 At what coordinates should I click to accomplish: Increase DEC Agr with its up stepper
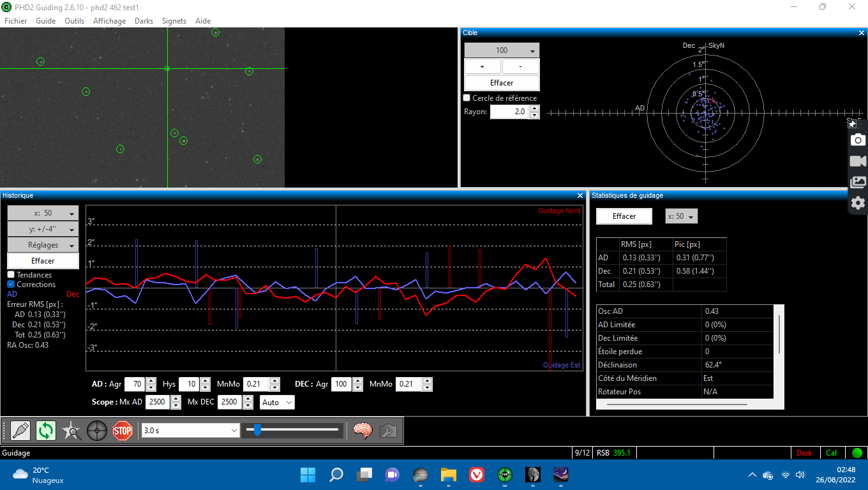(357, 381)
